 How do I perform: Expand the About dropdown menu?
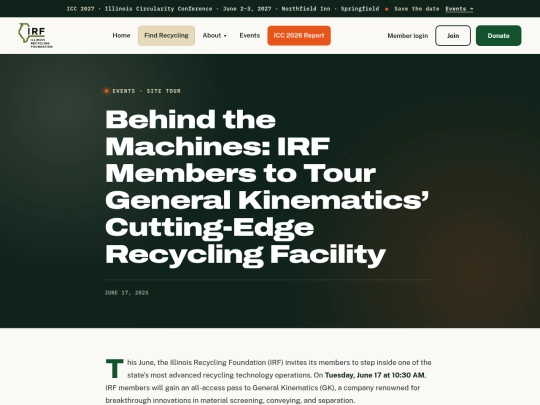pyautogui.click(x=214, y=35)
